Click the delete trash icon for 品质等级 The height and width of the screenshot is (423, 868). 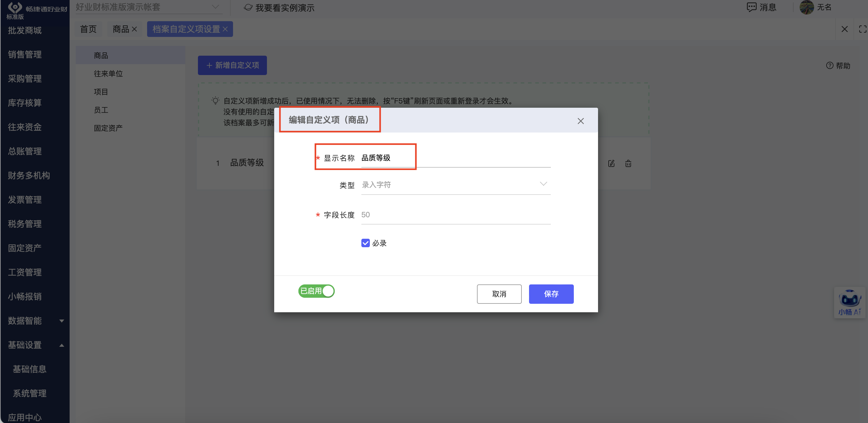pyautogui.click(x=628, y=164)
